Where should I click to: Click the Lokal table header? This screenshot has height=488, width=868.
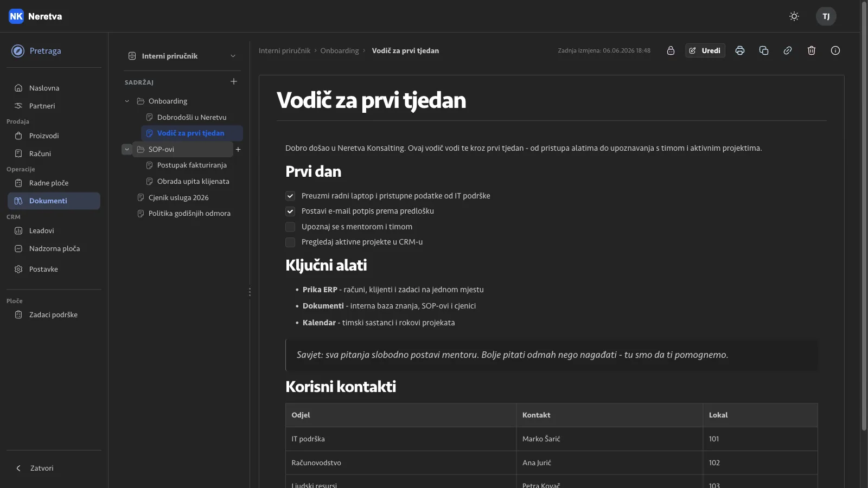click(x=760, y=415)
